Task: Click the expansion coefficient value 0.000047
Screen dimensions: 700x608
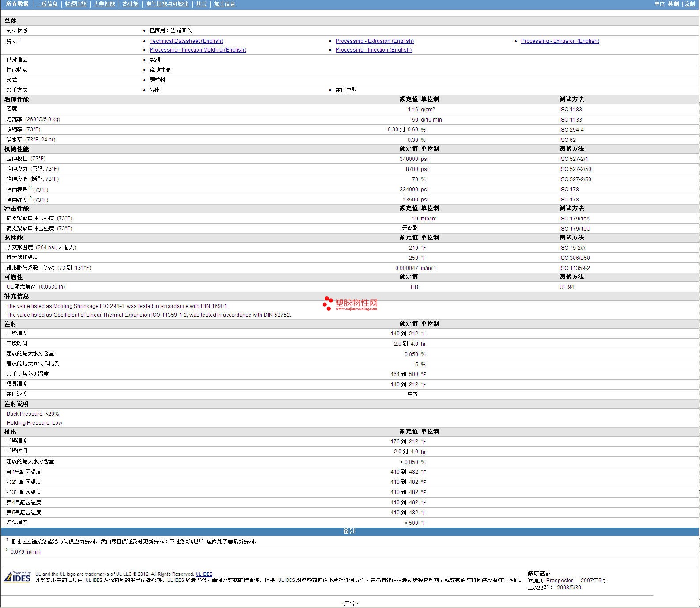Action: click(x=407, y=268)
